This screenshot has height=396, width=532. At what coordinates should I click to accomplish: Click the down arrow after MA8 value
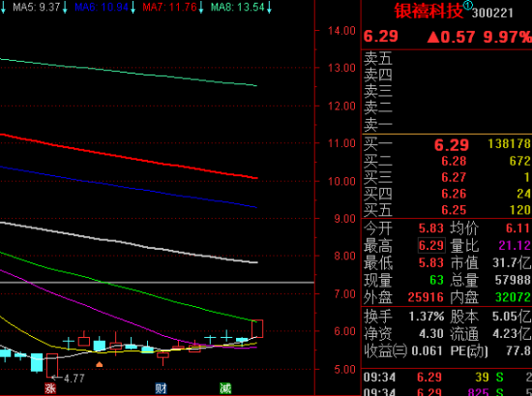tap(269, 8)
